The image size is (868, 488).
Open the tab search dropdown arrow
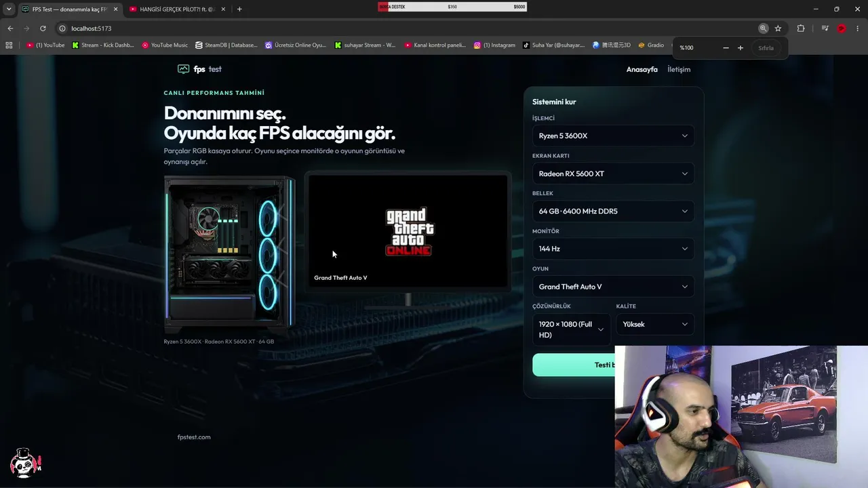(9, 9)
